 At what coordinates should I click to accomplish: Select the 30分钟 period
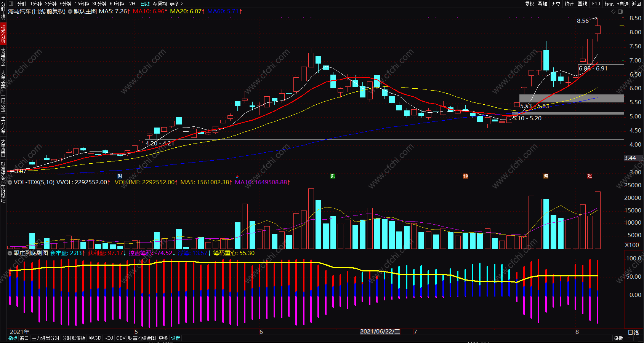tap(99, 4)
